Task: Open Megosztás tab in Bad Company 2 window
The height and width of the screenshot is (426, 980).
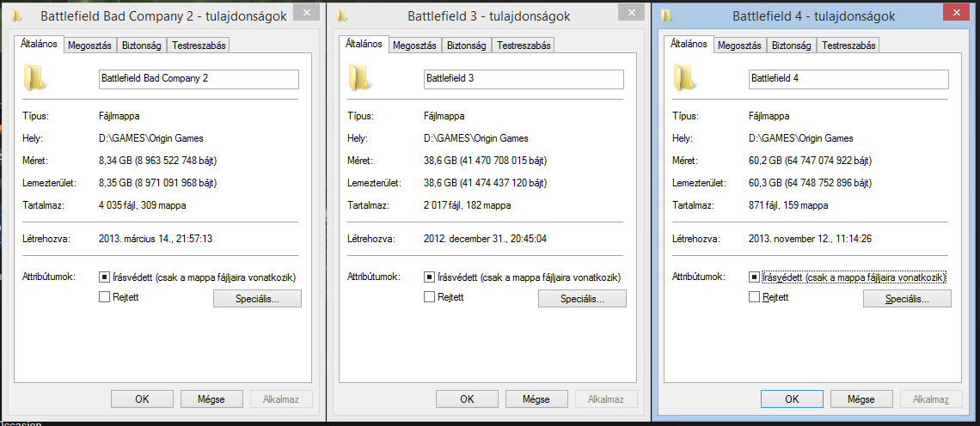Action: click(90, 45)
